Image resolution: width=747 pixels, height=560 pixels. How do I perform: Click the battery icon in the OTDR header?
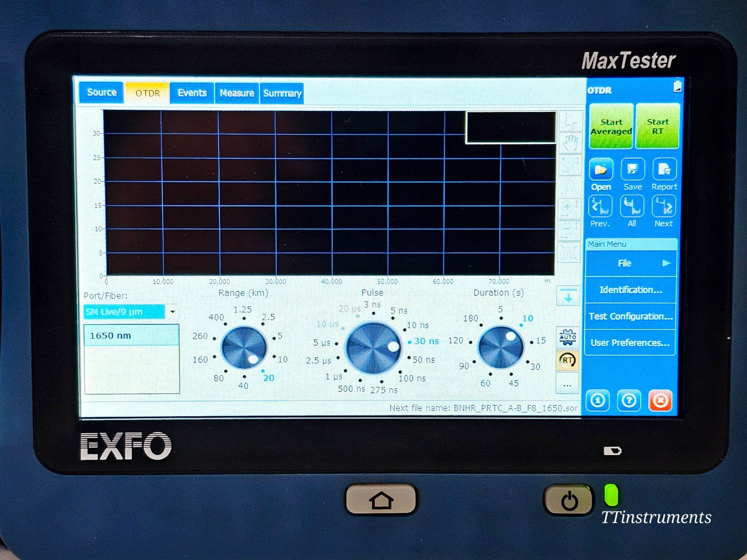tap(677, 86)
